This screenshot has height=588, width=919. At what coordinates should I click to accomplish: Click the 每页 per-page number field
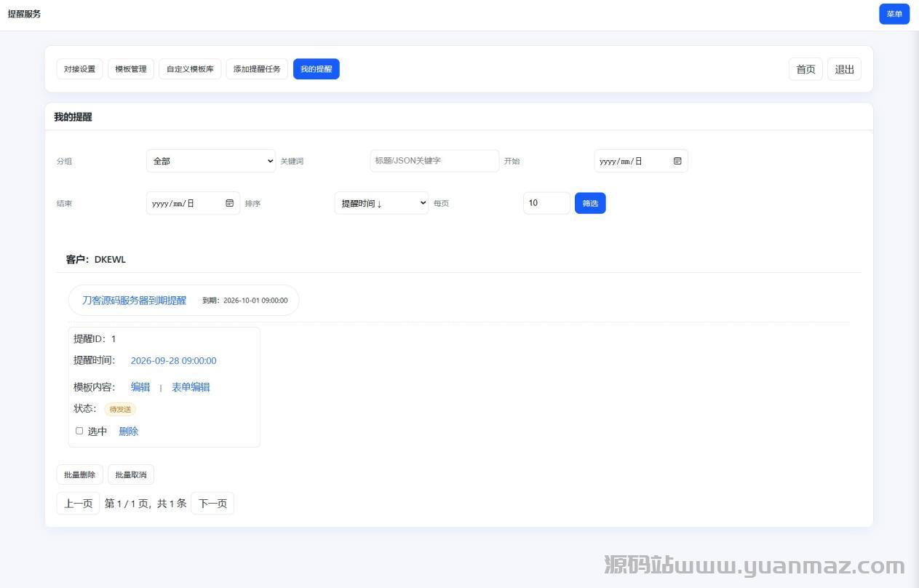tap(546, 203)
